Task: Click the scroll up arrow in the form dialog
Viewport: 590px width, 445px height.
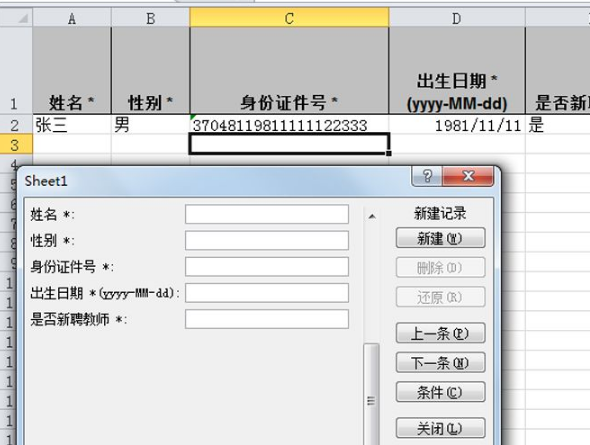Action: tap(372, 216)
